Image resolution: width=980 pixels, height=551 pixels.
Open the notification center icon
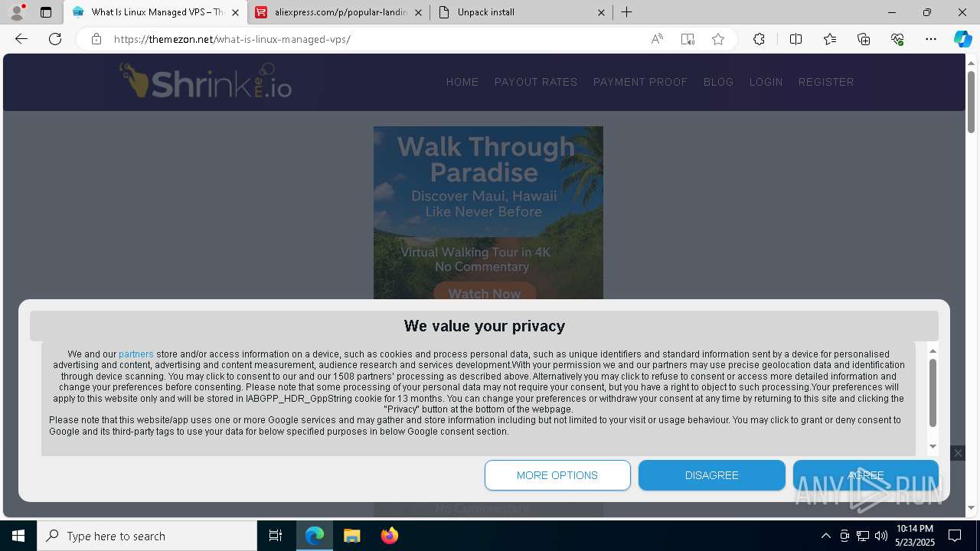pyautogui.click(x=955, y=536)
